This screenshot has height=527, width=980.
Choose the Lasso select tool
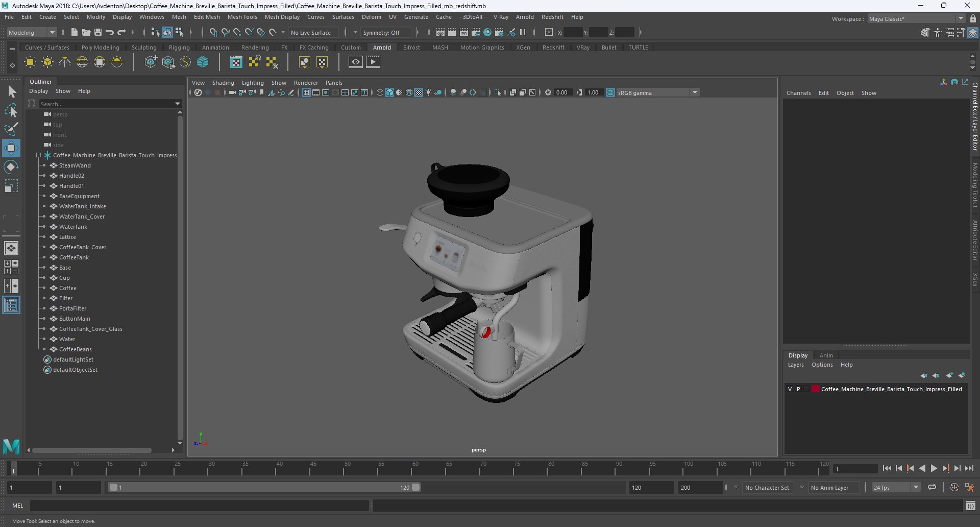tap(11, 110)
